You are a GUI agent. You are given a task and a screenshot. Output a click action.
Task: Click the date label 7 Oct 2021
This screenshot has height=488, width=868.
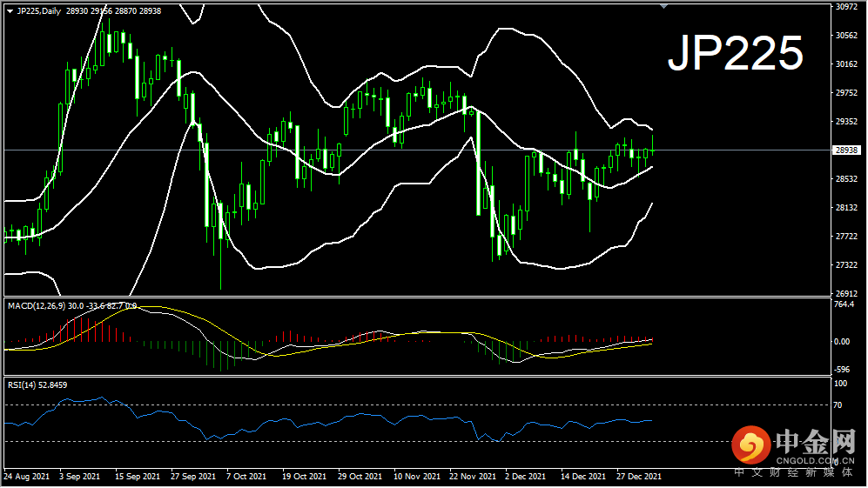[x=246, y=477]
